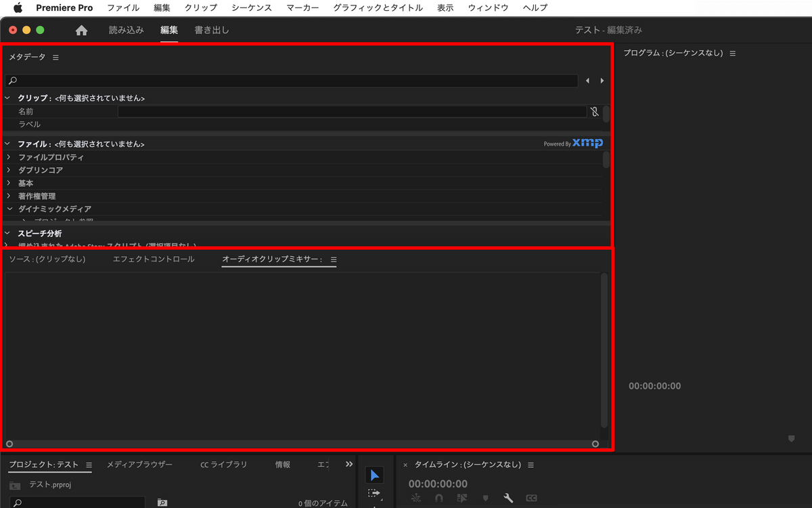
Task: Select the Selection tool arrow
Action: 375,475
